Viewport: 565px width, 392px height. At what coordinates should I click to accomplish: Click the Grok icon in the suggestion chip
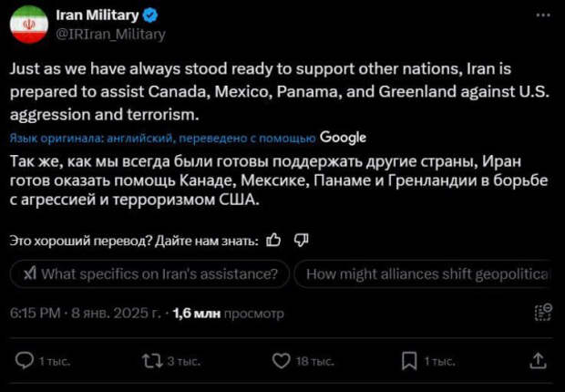(x=30, y=274)
